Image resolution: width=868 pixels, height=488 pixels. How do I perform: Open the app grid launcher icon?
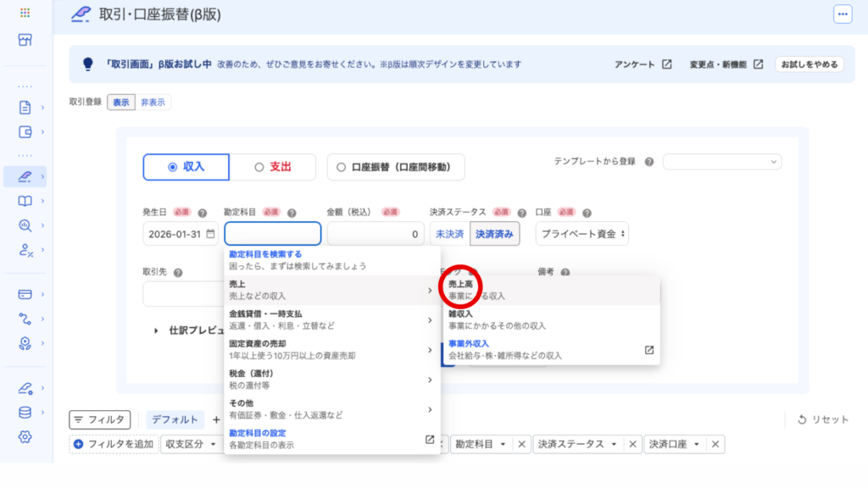[25, 14]
